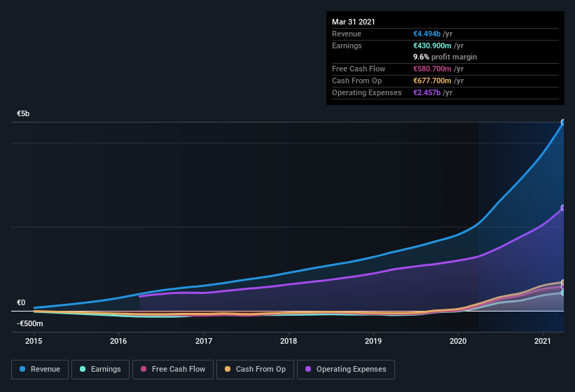The height and width of the screenshot is (392, 575).
Task: Click the €430.900m earnings value
Action: coord(432,45)
